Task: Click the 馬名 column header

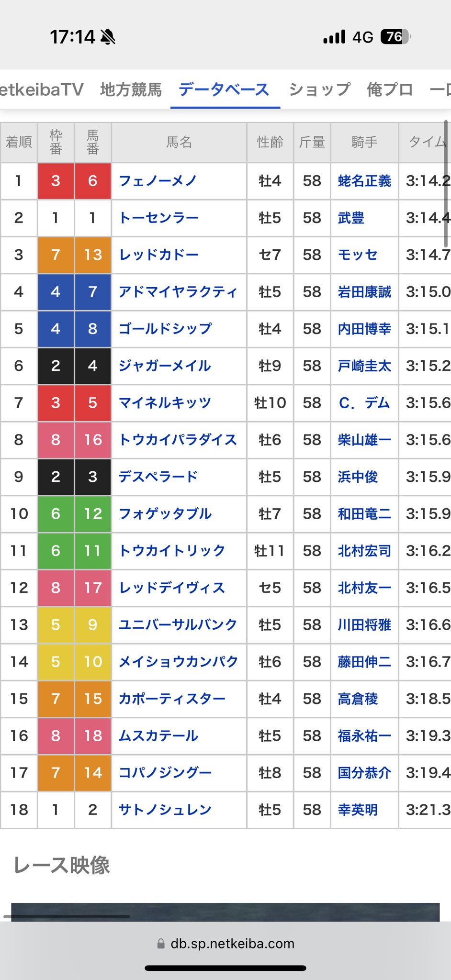Action: point(179,142)
